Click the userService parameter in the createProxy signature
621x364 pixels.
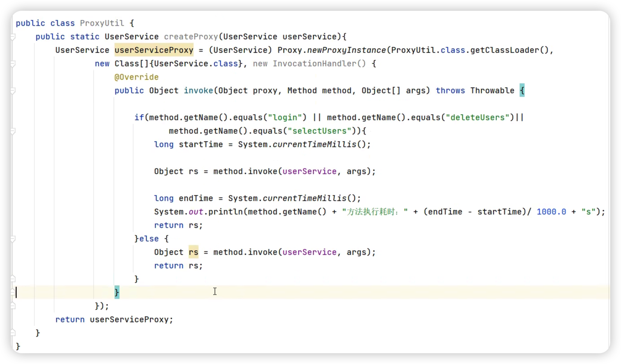tap(310, 37)
